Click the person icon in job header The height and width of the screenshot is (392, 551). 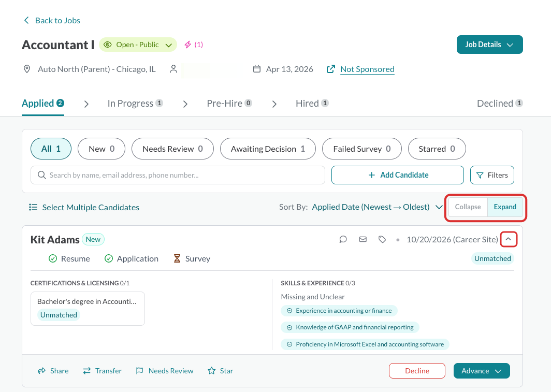(x=173, y=69)
